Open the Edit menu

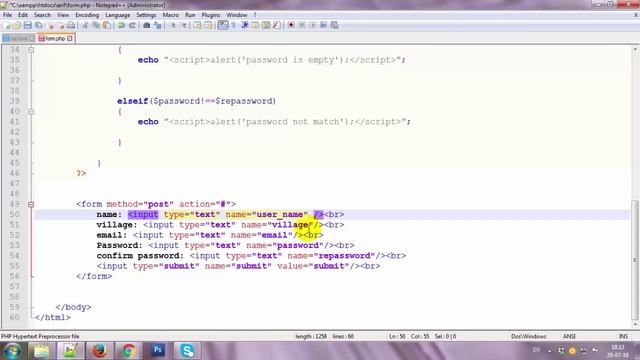(x=23, y=15)
